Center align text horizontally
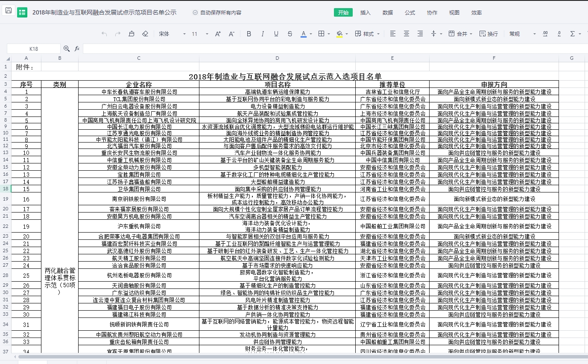 click(407, 34)
